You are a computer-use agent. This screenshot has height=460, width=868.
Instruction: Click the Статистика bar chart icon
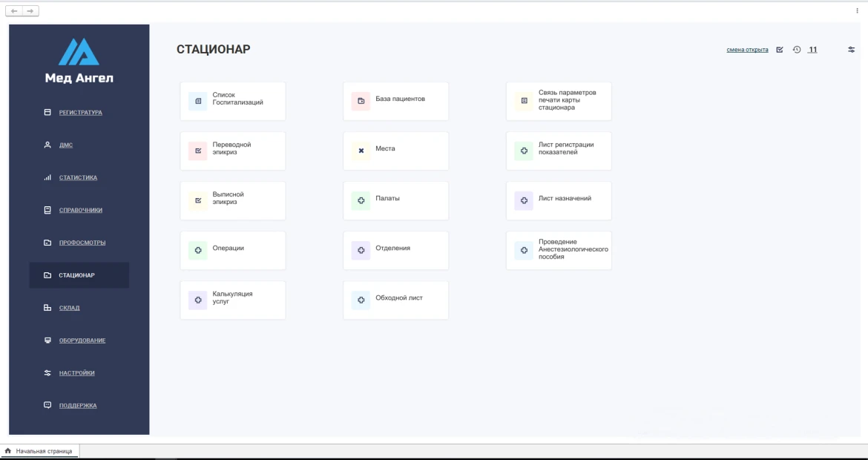(x=47, y=177)
